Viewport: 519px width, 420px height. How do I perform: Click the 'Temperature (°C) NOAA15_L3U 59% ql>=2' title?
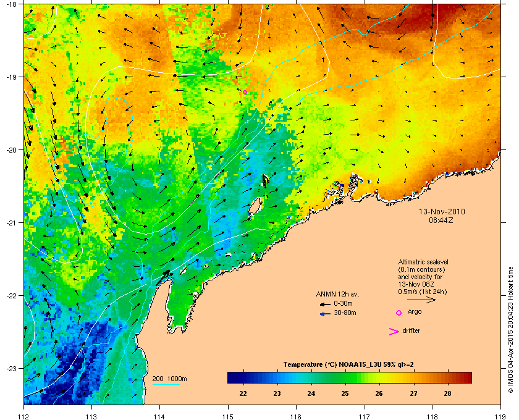pos(348,365)
